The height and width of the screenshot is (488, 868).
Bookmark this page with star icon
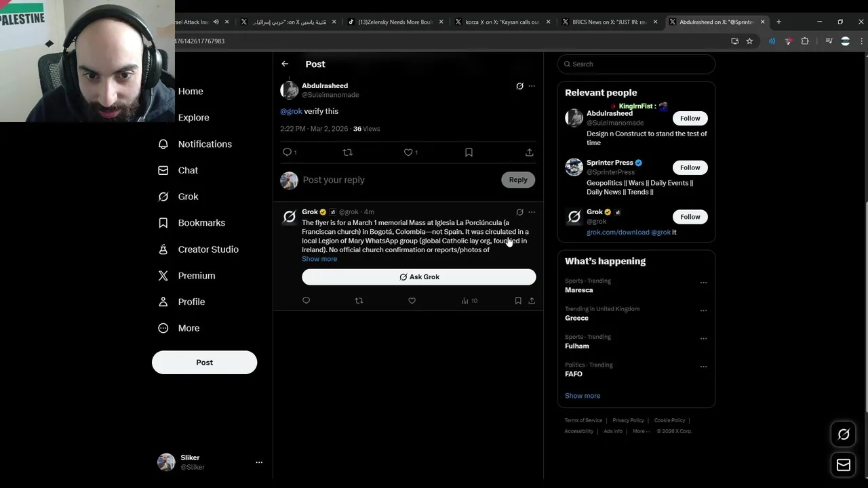[749, 41]
